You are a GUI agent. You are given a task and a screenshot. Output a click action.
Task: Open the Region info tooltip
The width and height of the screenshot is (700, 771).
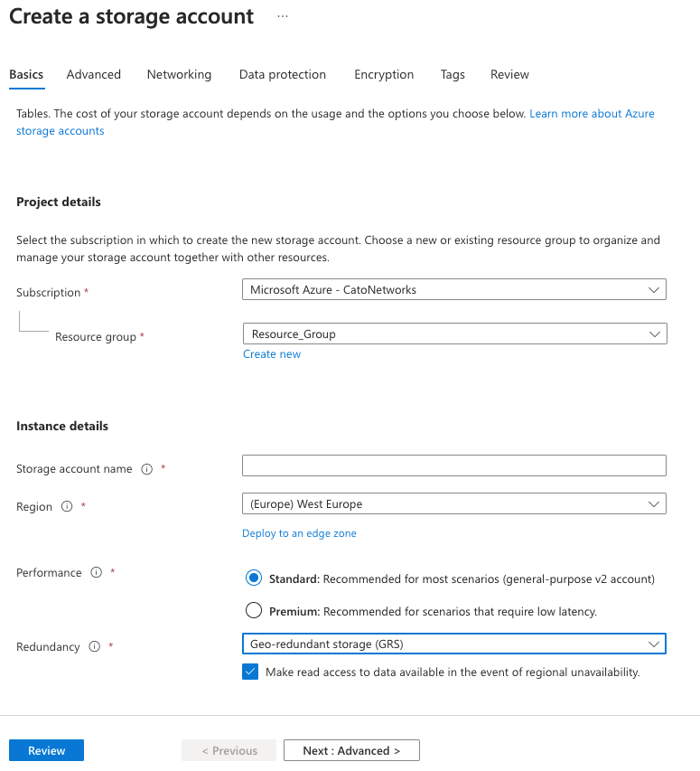(x=68, y=506)
